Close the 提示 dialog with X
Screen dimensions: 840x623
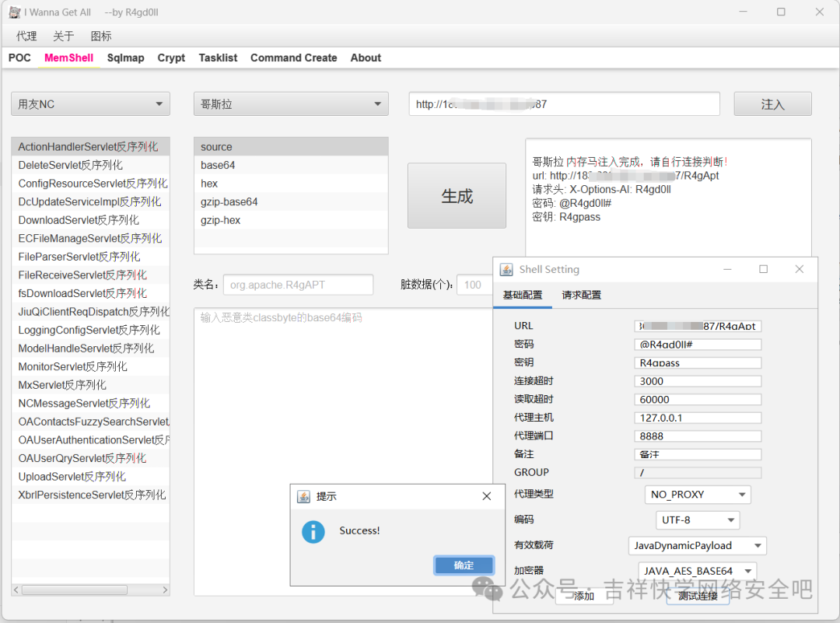tap(486, 496)
